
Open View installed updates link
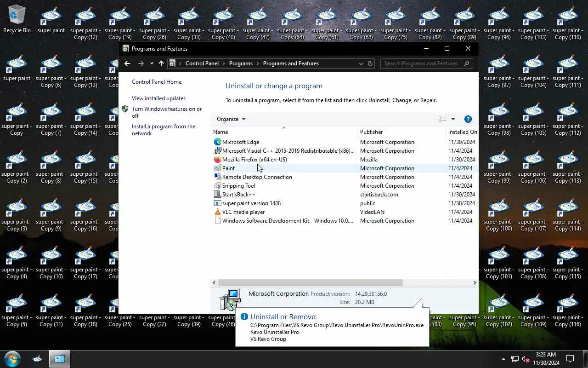click(x=158, y=98)
